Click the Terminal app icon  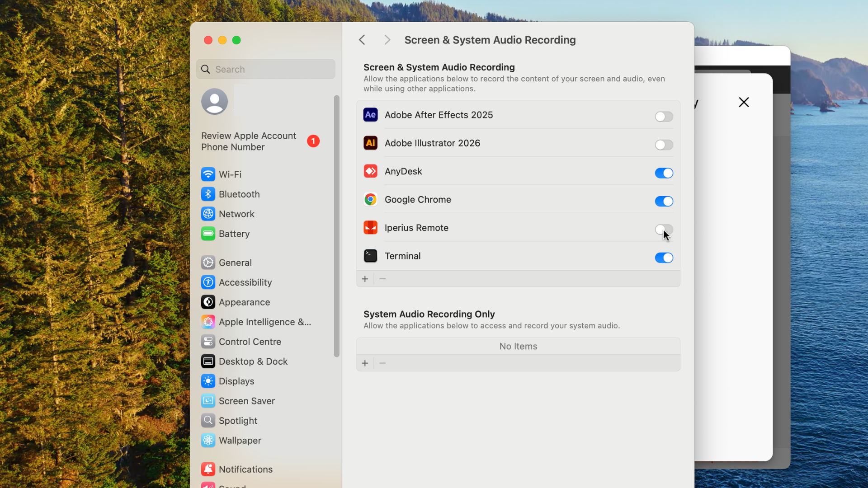click(x=370, y=256)
